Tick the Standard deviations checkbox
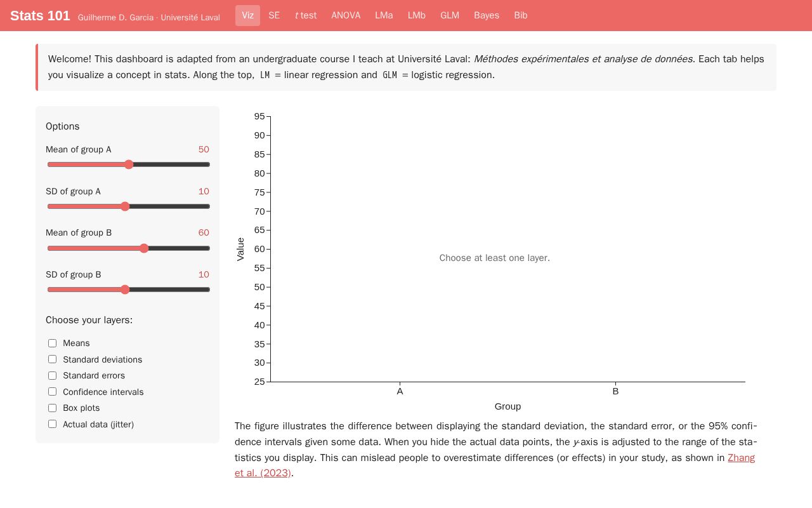 pos(52,359)
